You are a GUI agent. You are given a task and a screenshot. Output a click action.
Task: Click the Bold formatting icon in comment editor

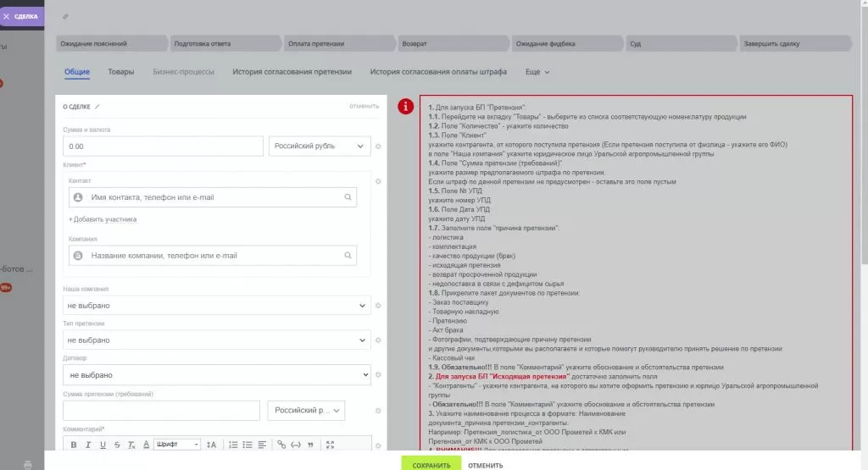[x=74, y=445]
